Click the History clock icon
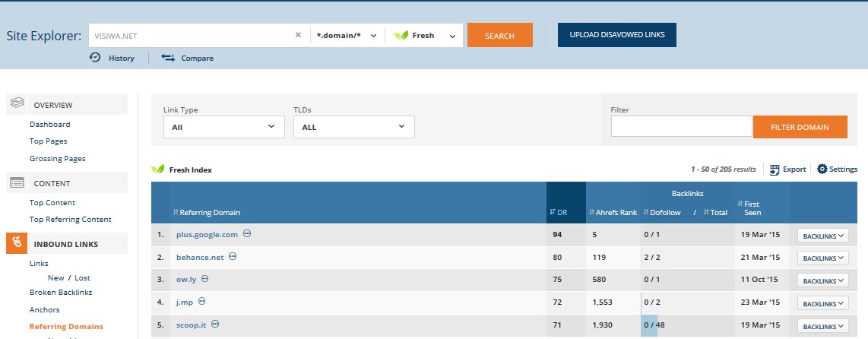This screenshot has width=868, height=339. pos(95,58)
